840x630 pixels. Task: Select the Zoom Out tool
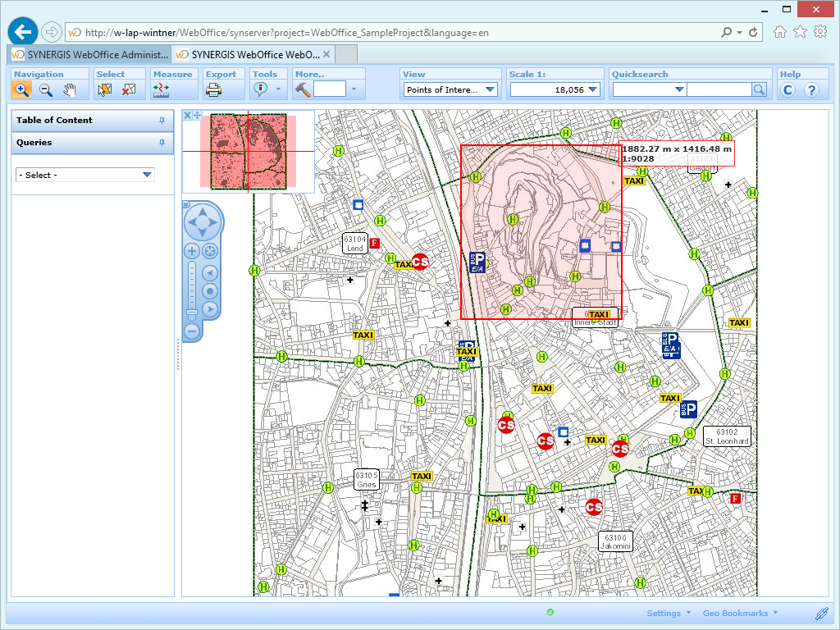click(45, 90)
